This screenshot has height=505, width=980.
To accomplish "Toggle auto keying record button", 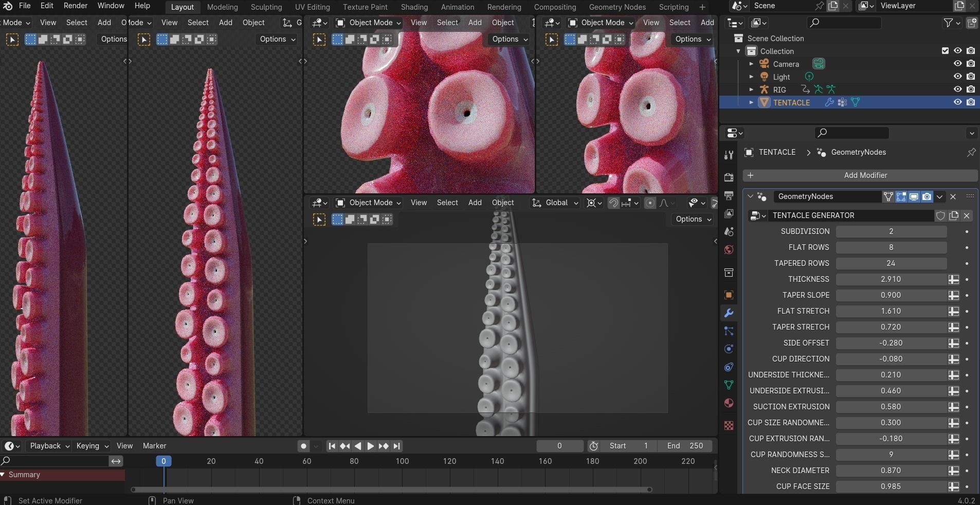I will pyautogui.click(x=303, y=446).
